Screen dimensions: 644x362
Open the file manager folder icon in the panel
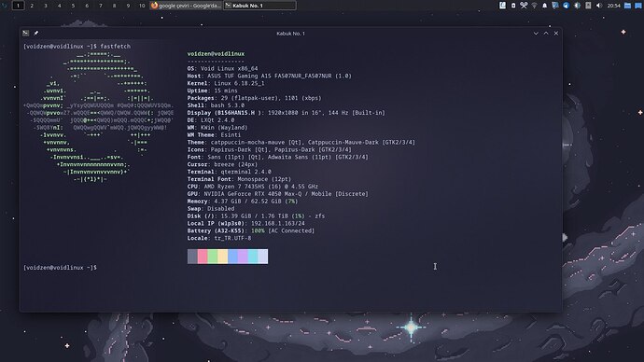[x=627, y=6]
